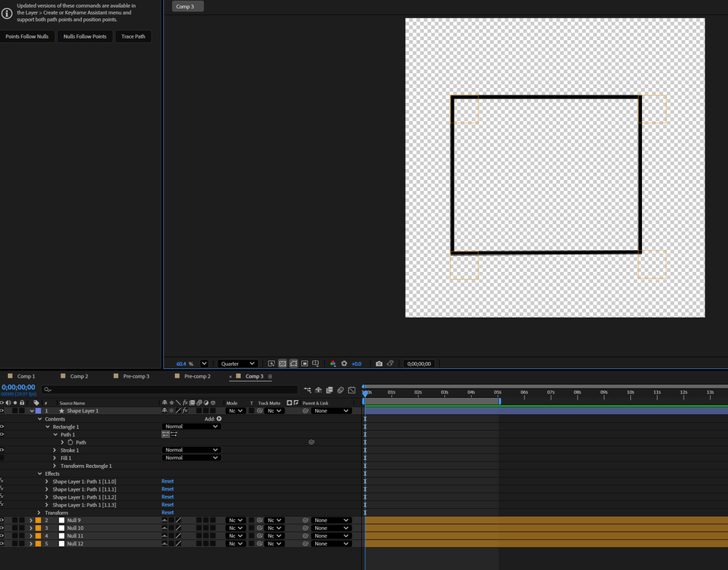Switch to the Comp 1 timeline tab
This screenshot has width=728, height=570.
pos(26,377)
